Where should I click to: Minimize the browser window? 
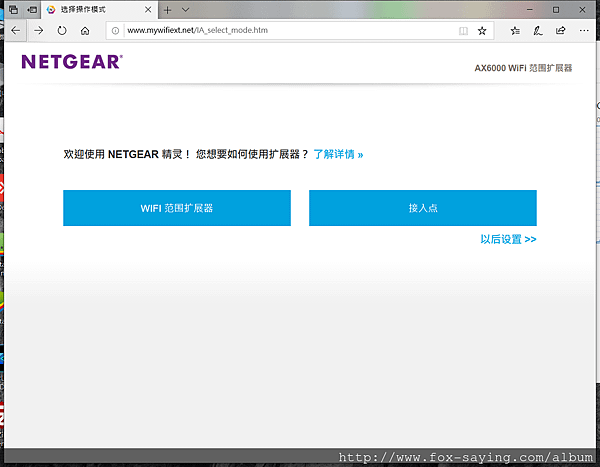[x=530, y=10]
